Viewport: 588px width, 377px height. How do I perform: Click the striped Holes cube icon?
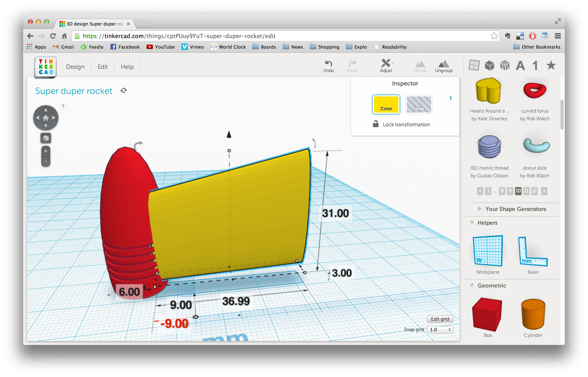point(504,65)
